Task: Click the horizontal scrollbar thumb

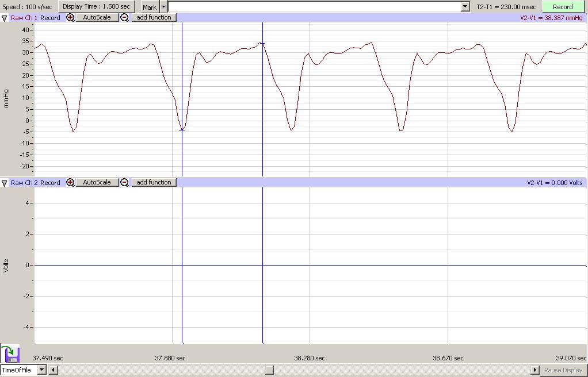Action: coord(269,370)
